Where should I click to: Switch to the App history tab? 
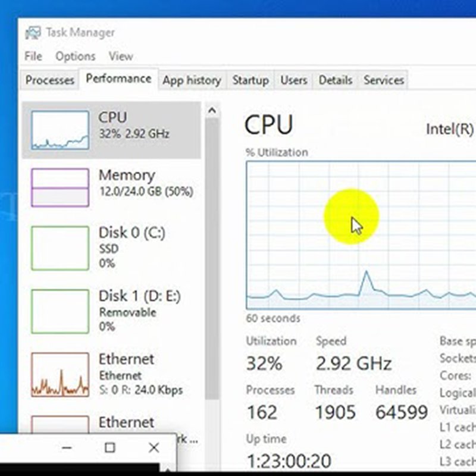pos(192,80)
